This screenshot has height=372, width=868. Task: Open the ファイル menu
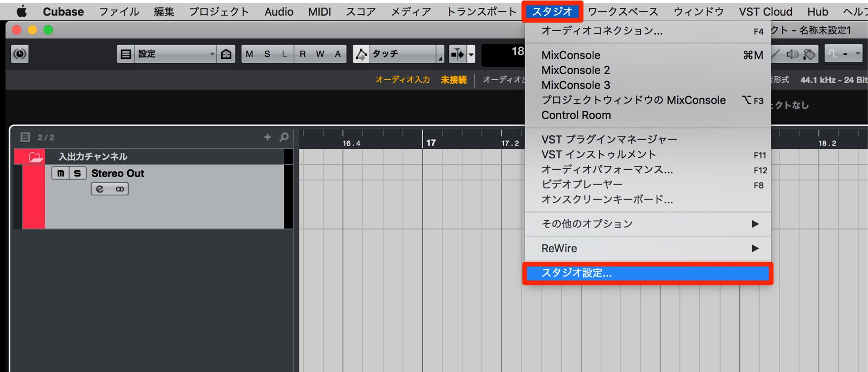pyautogui.click(x=119, y=11)
